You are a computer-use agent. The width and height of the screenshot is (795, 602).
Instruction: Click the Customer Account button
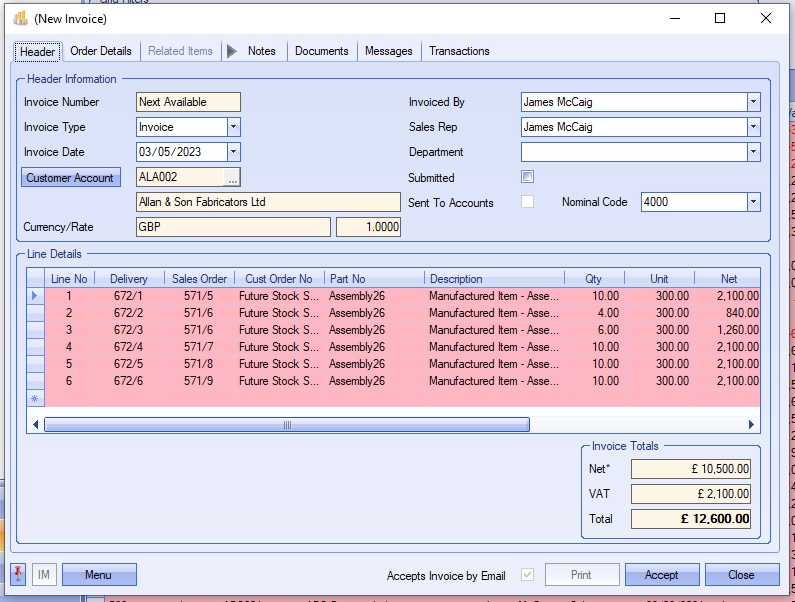[70, 178]
